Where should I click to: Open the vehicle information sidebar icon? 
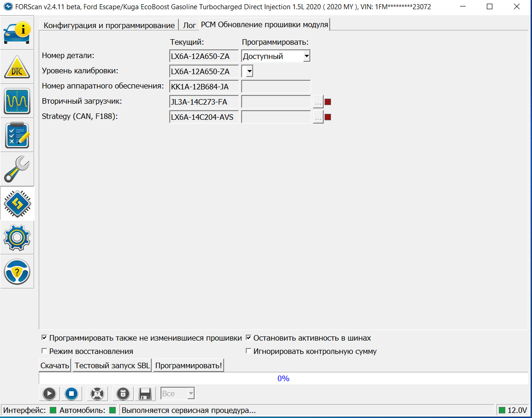(17, 33)
